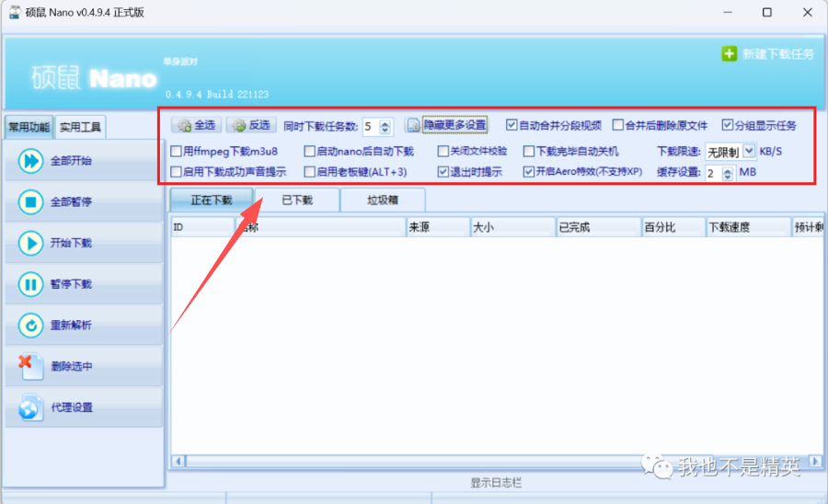Click 隐藏更多设置 button

click(447, 125)
